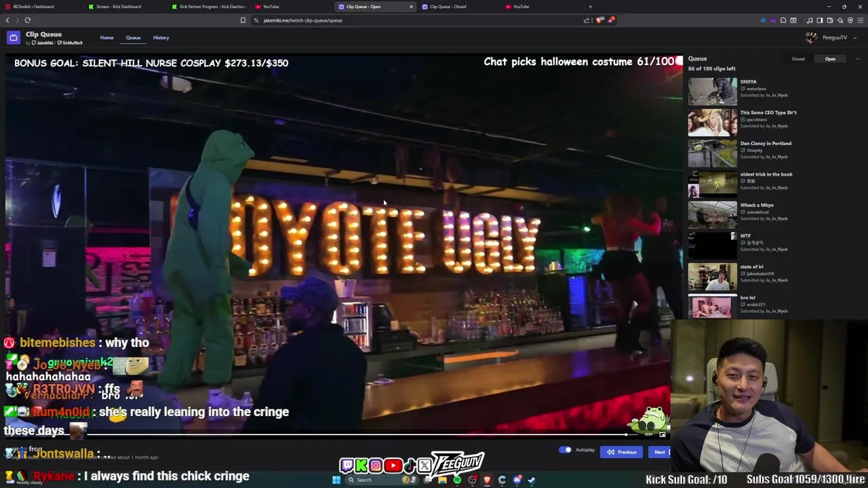Click the Clip Queue purple logo icon
The height and width of the screenshot is (488, 868).
pos(13,37)
